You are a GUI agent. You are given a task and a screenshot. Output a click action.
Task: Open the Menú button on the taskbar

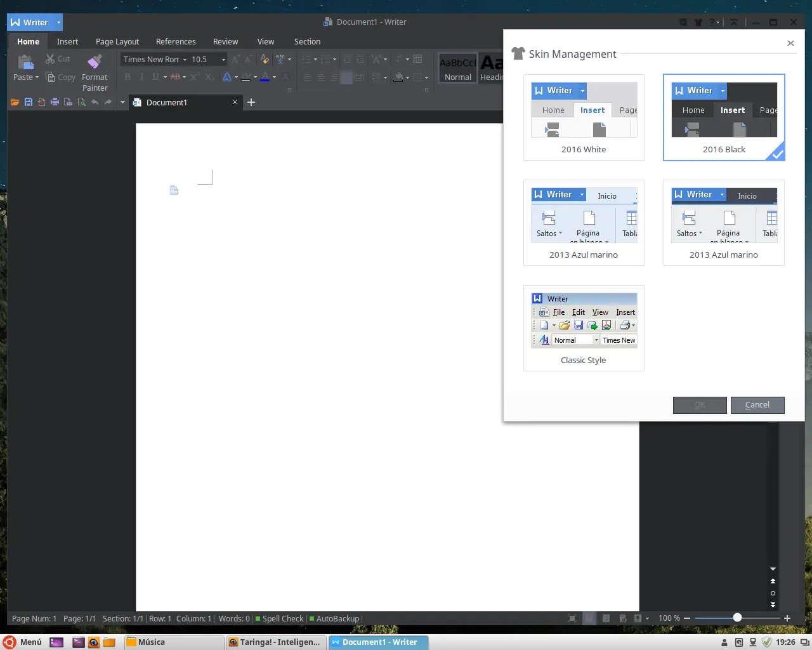coord(22,642)
